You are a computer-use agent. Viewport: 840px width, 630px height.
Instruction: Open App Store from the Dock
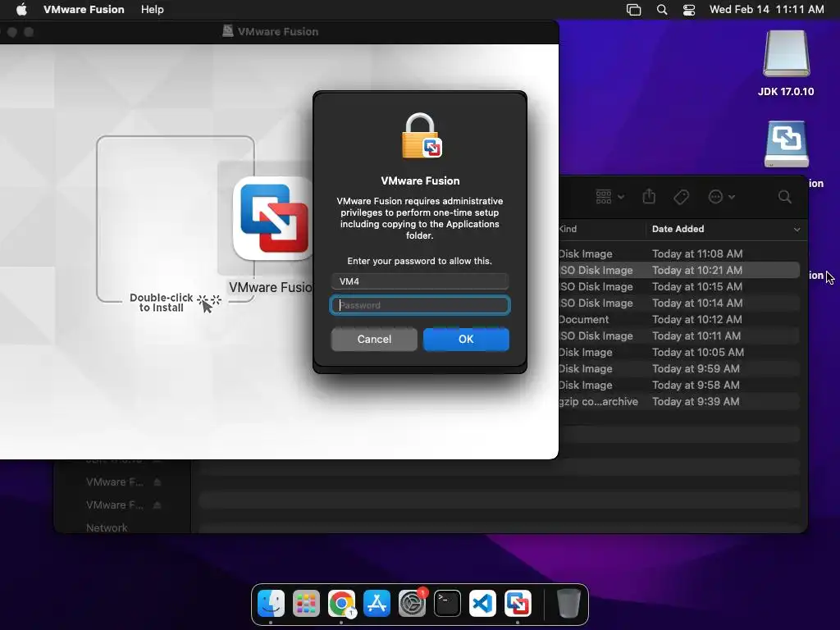click(377, 604)
